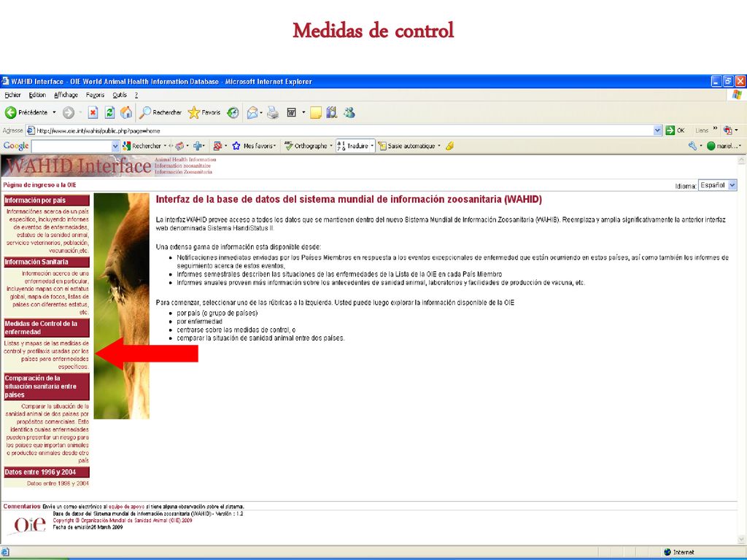This screenshot has width=747, height=560.
Task: Open the Favoris star panel
Action: [204, 113]
